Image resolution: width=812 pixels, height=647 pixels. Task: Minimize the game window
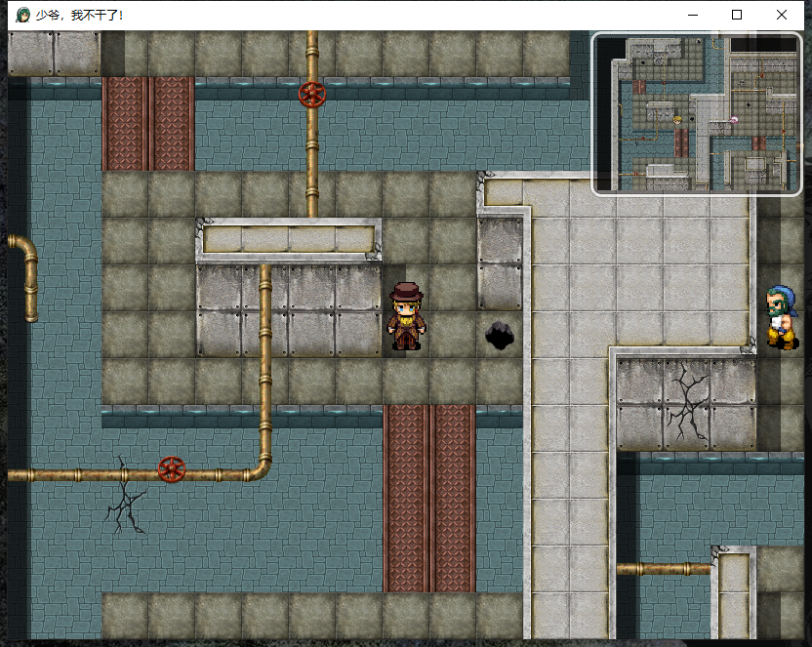pos(692,15)
